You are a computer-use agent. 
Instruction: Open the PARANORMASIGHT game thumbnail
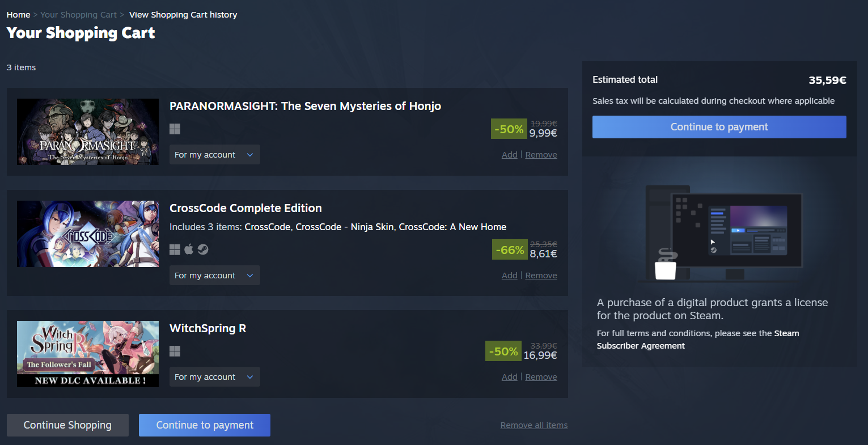click(88, 132)
